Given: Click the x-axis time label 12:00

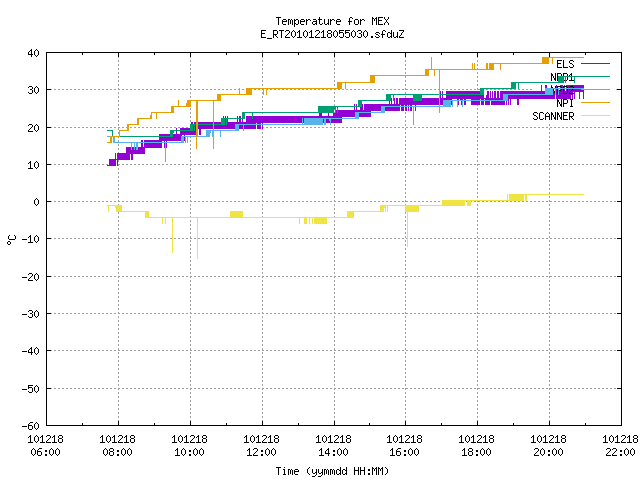Looking at the screenshot, I should 262,452.
